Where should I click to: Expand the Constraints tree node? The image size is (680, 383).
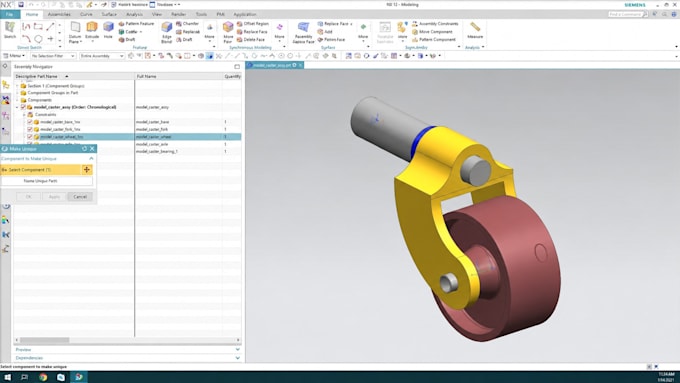point(24,115)
